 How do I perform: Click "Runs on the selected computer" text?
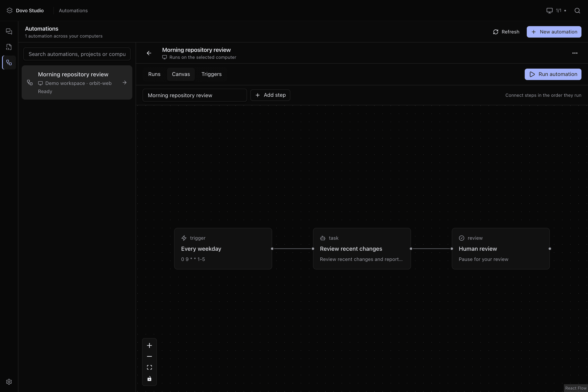[203, 57]
